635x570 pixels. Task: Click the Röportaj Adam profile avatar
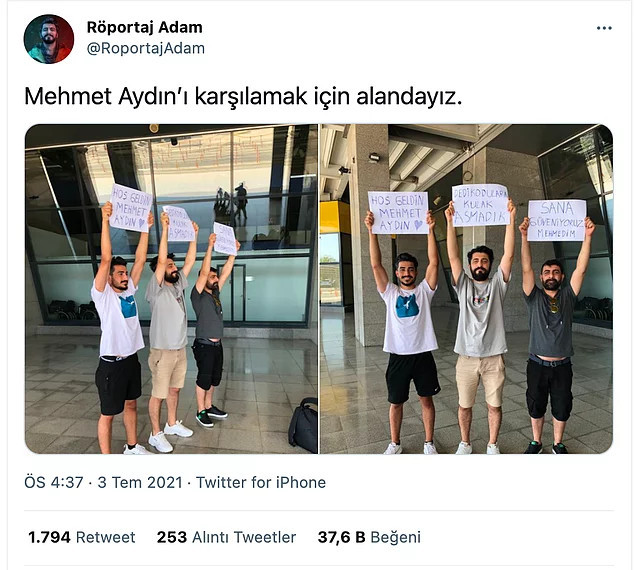(49, 39)
